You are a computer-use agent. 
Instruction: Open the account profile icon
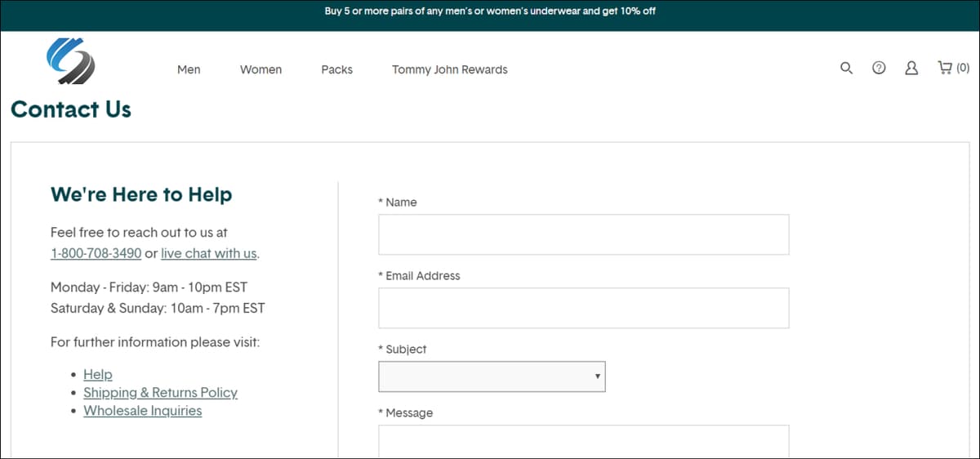911,68
